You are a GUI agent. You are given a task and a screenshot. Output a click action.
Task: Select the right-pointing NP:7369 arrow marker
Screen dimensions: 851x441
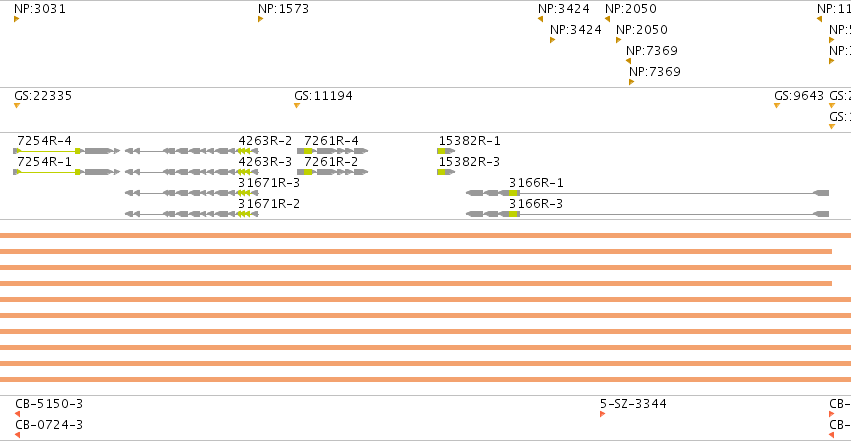632,82
